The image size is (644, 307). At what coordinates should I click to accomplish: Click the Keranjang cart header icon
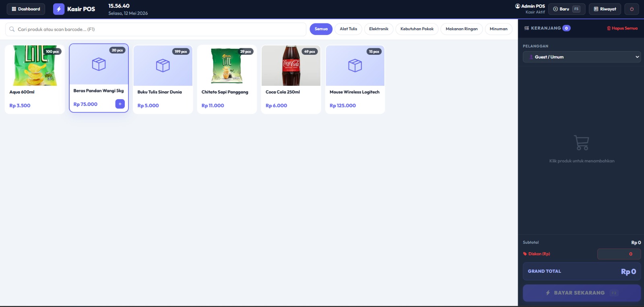pos(526,28)
